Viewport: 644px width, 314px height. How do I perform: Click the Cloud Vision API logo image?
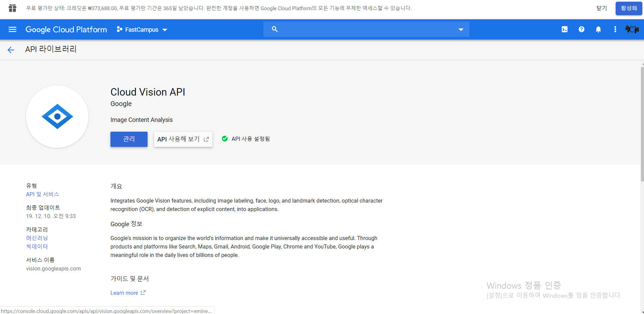pyautogui.click(x=57, y=116)
